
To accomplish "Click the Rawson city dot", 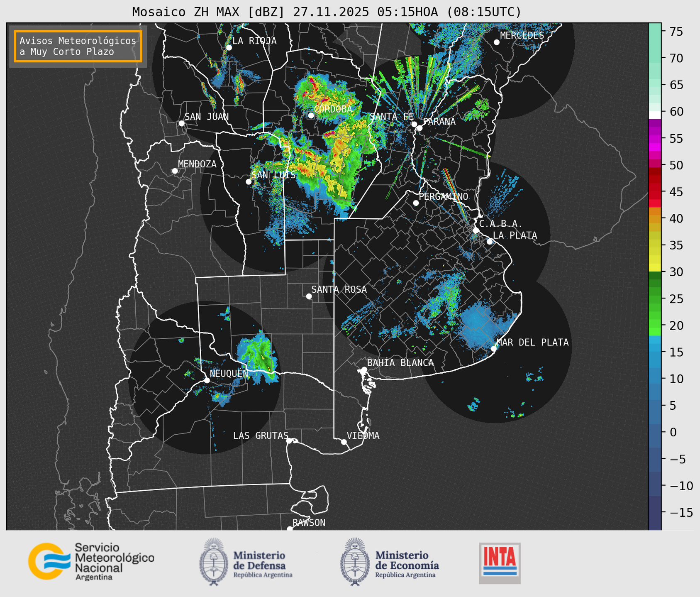I will tap(290, 529).
